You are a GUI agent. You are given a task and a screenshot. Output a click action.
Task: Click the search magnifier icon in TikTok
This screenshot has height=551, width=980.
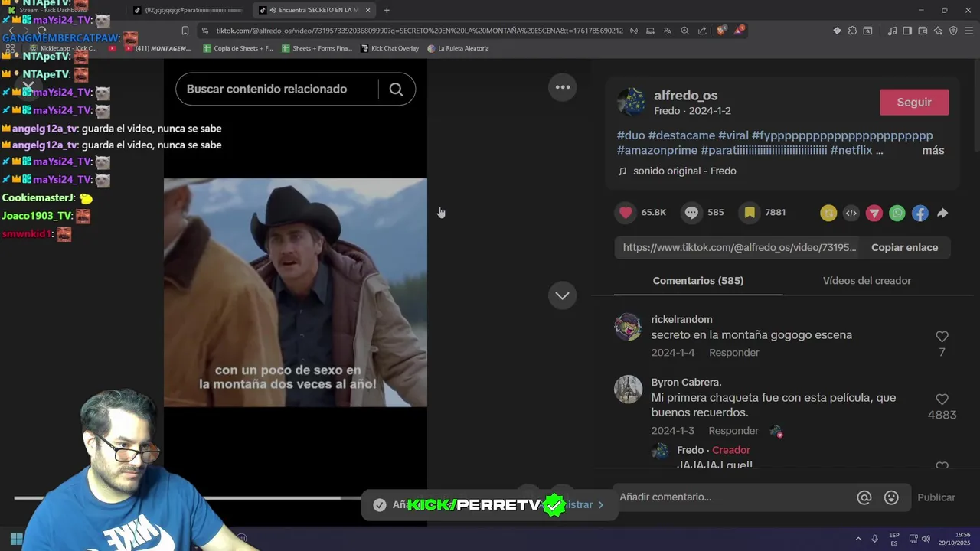(396, 90)
